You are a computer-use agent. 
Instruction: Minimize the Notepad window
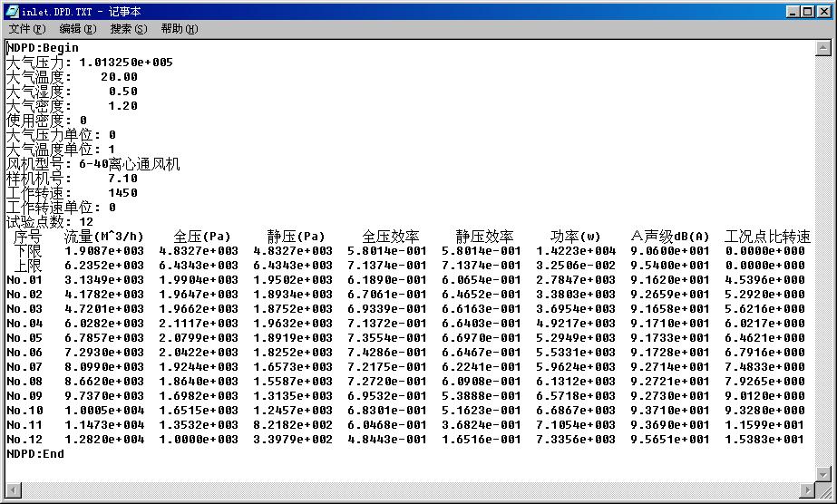coord(788,11)
